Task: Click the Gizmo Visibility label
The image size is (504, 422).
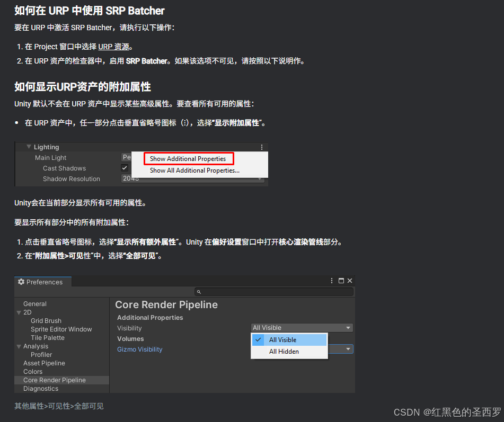Action: coord(139,349)
